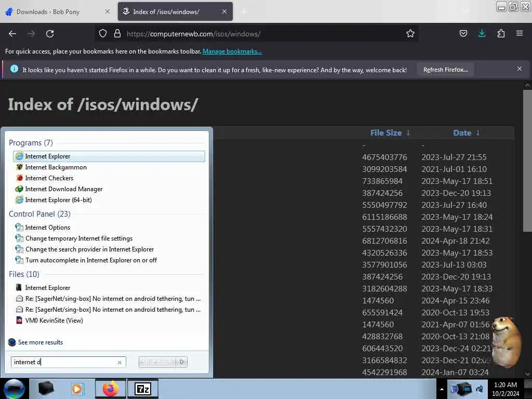
Task: Open the black box taskbar application
Action: pos(46,389)
